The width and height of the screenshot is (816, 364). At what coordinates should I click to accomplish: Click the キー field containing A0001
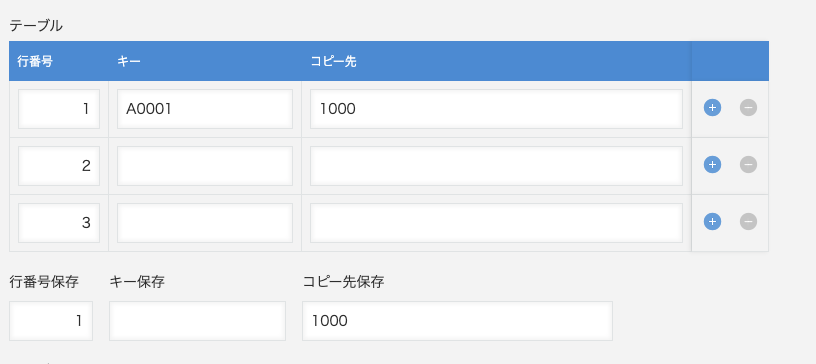(x=205, y=109)
